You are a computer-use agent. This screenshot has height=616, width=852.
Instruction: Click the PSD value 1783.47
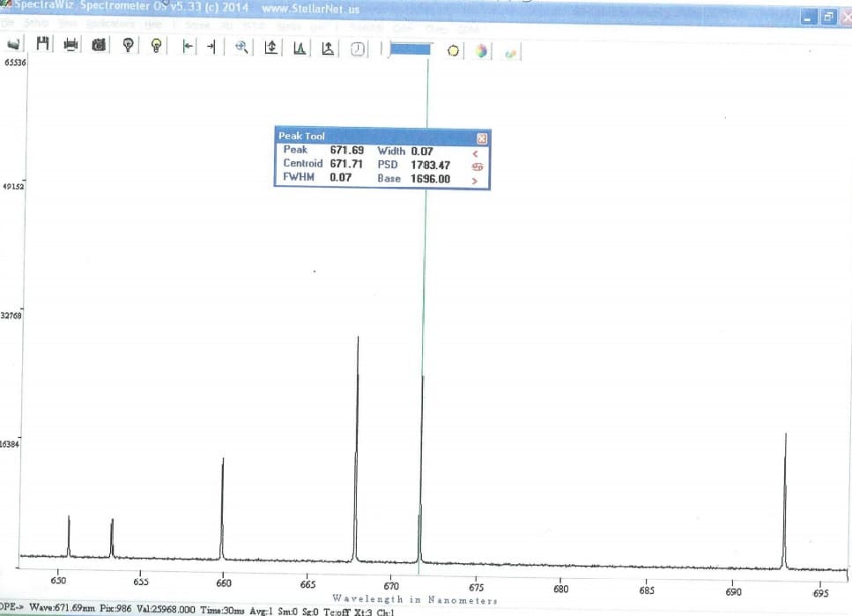430,166
